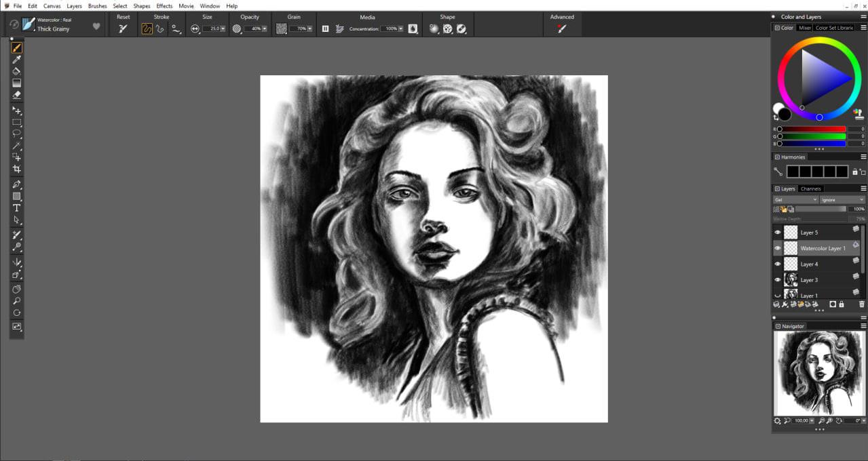Select the Text tool
The image size is (868, 461).
point(17,208)
